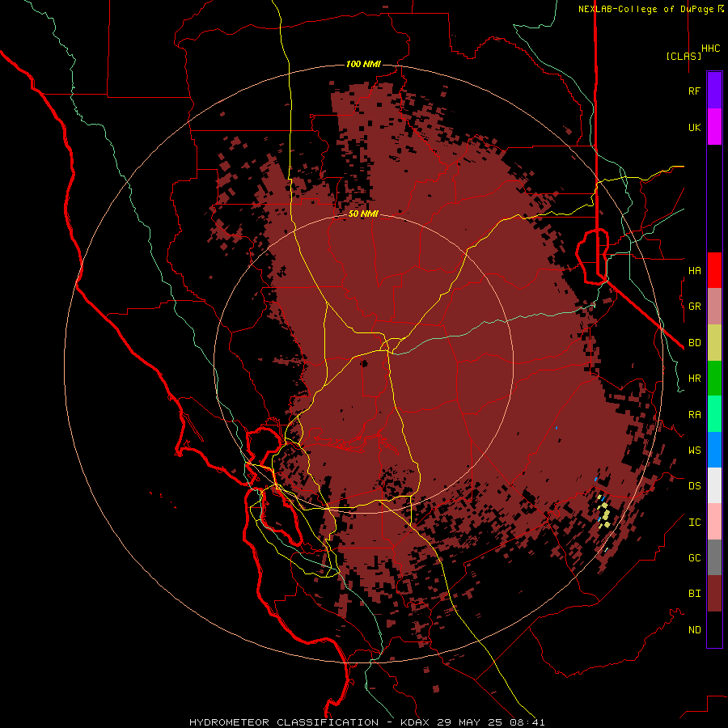Viewport: 728px width, 728px height.
Task: Click the BD legend label
Action: click(x=694, y=343)
